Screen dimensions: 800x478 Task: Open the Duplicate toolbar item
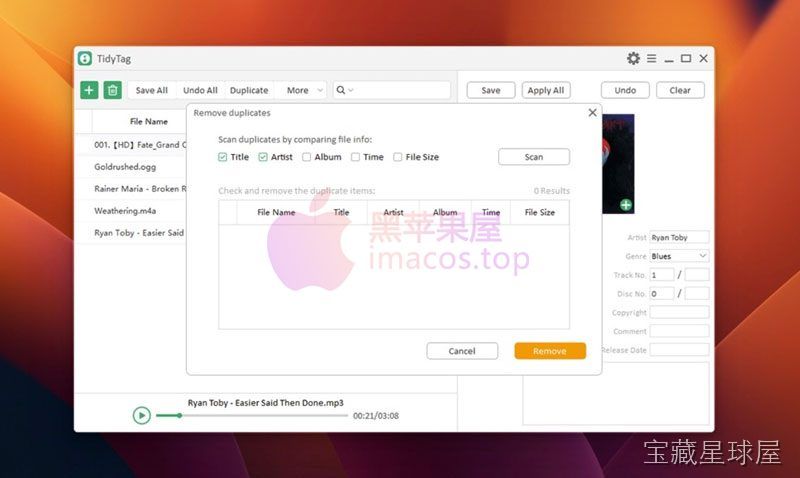click(x=249, y=90)
